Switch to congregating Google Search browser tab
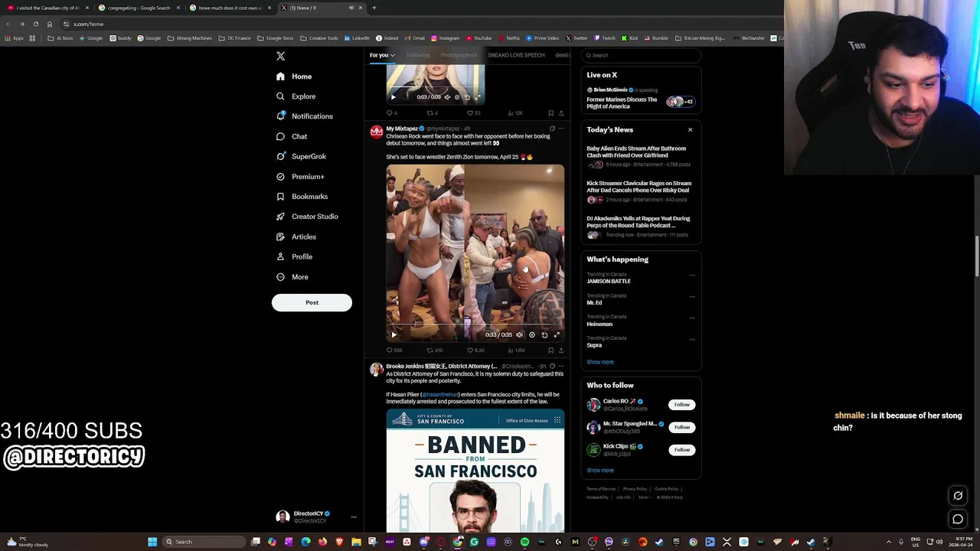This screenshot has height=551, width=980. pos(139,8)
